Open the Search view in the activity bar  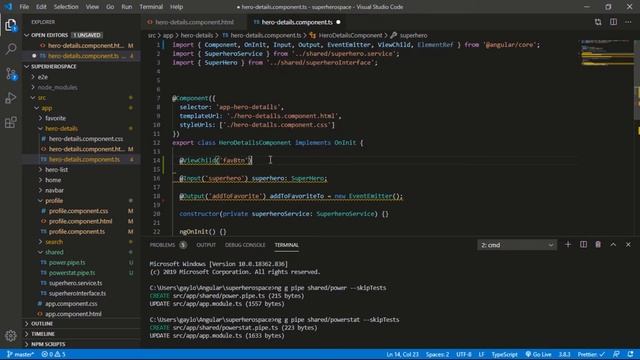(x=11, y=49)
